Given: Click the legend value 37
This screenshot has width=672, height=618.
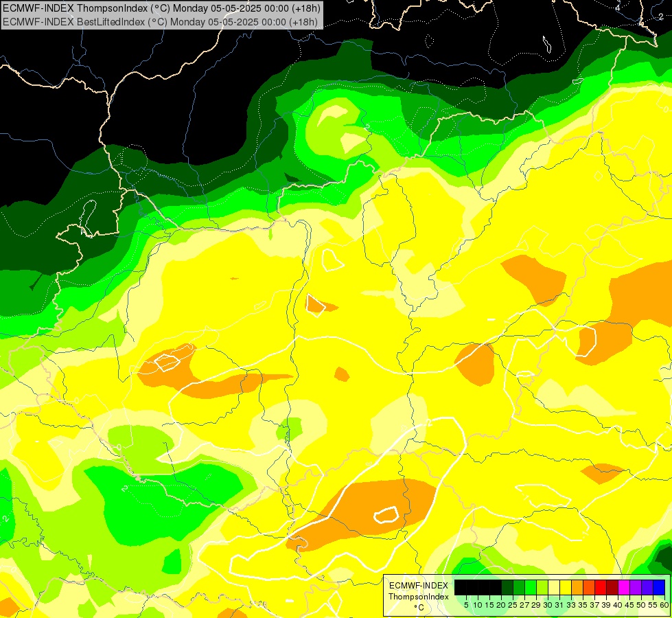Looking at the screenshot, I should [x=594, y=605].
